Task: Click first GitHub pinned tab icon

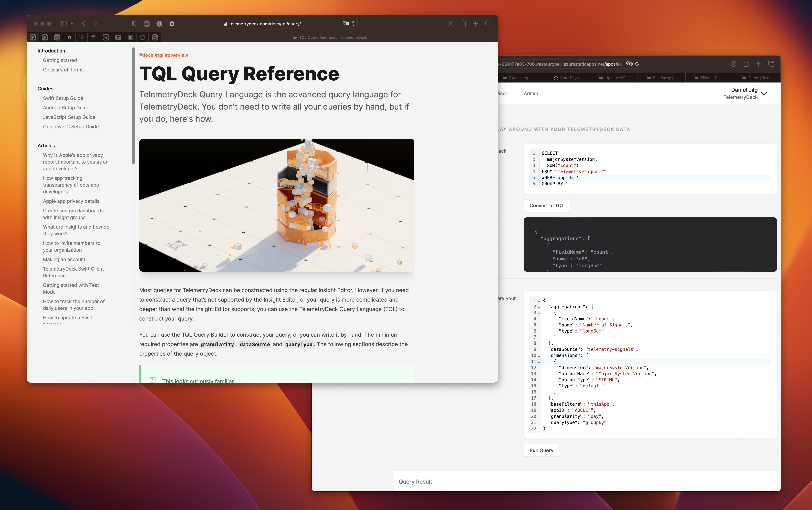Action: tap(33, 37)
